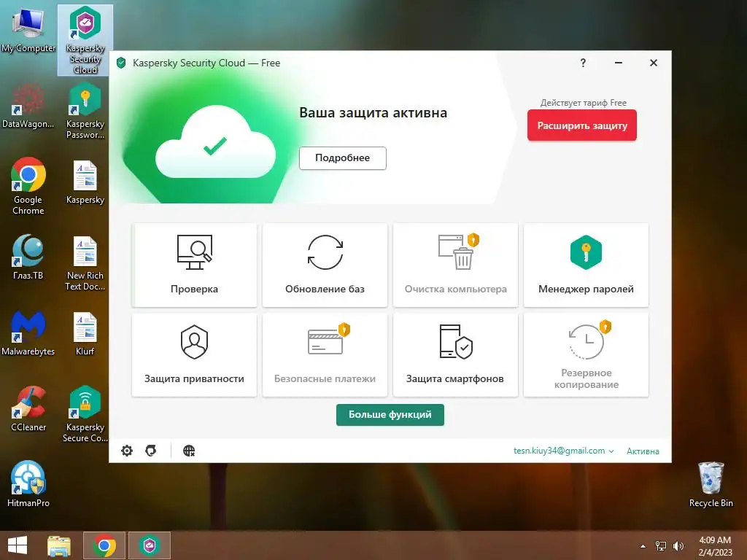747x560 pixels.
Task: Minimize the Kaspersky Security Cloud window
Action: (x=619, y=63)
